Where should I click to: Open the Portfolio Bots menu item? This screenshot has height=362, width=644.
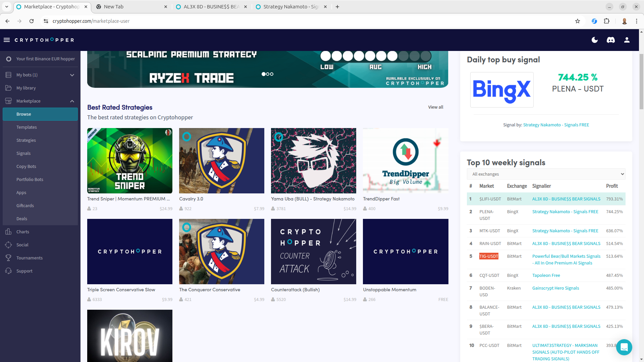[40, 179]
